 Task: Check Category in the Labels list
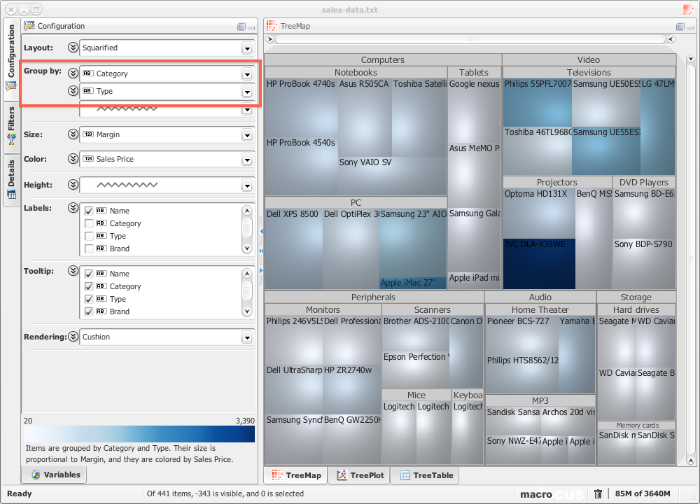pyautogui.click(x=89, y=224)
